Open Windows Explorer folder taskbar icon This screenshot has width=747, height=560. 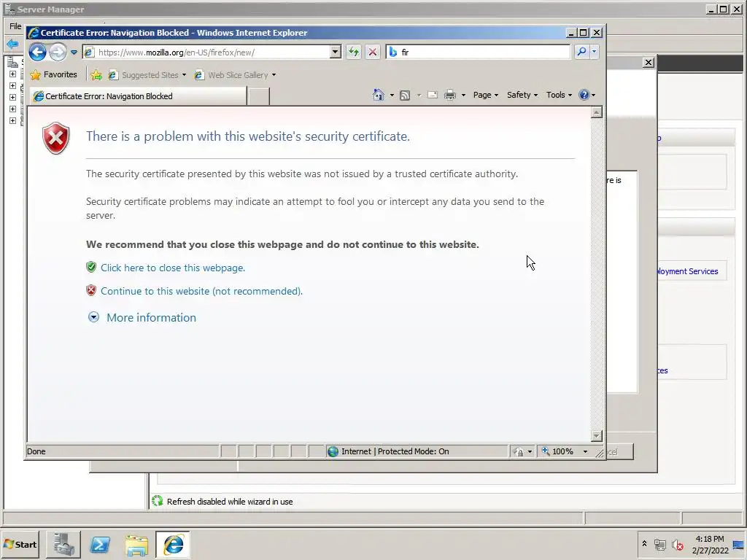click(136, 545)
